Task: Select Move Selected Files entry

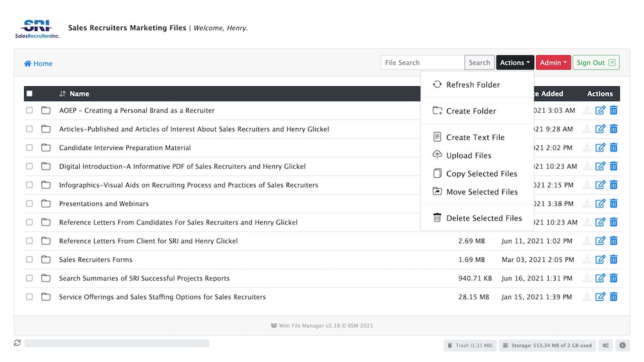Action: [477, 191]
